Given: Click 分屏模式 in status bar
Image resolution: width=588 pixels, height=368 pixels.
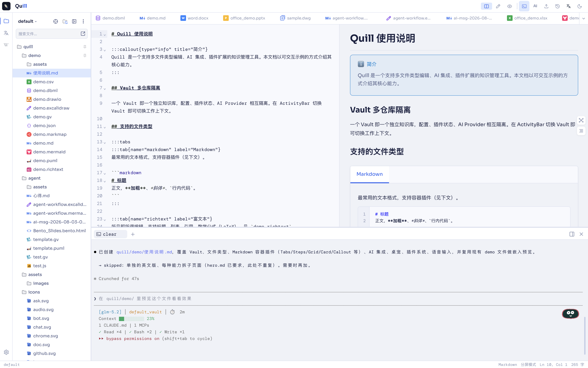Looking at the screenshot, I should pos(528,365).
